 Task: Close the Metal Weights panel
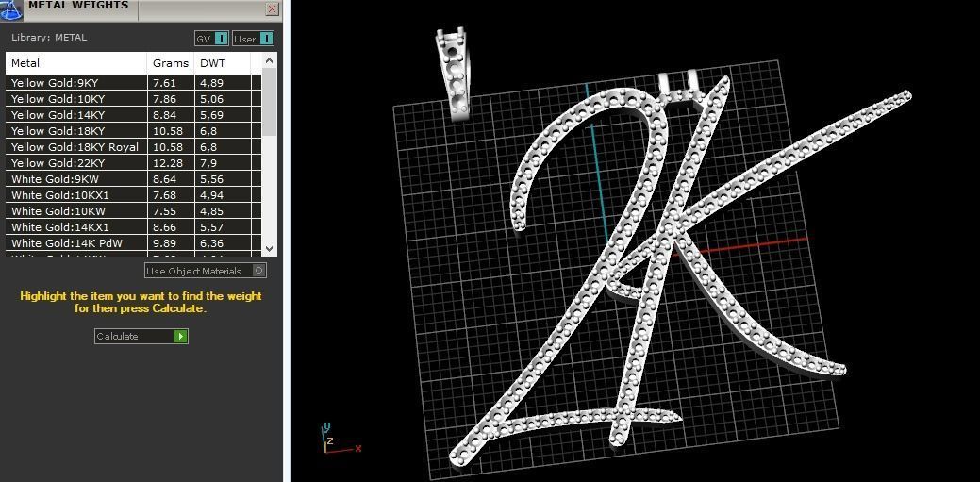coord(272,8)
